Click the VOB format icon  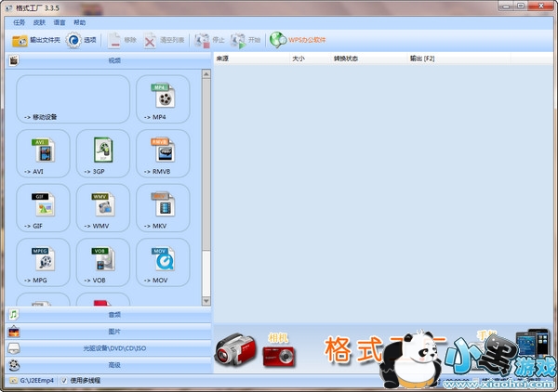102,260
